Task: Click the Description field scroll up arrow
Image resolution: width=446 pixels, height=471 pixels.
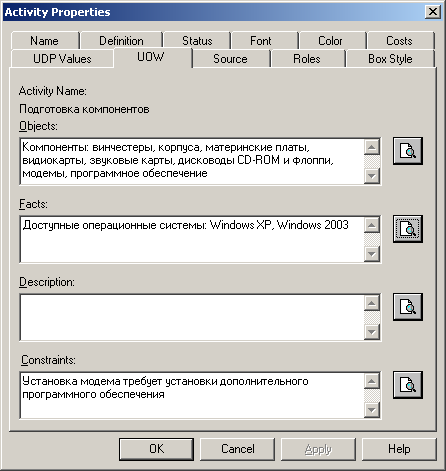Action: pos(372,303)
